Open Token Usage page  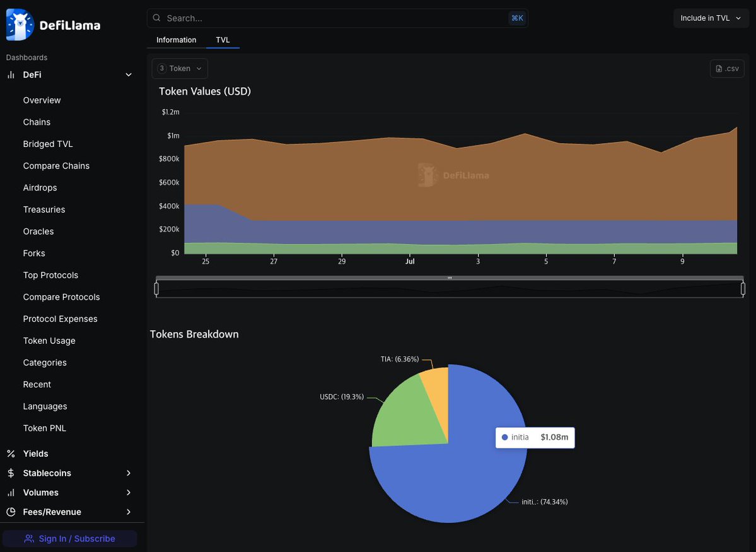[49, 341]
